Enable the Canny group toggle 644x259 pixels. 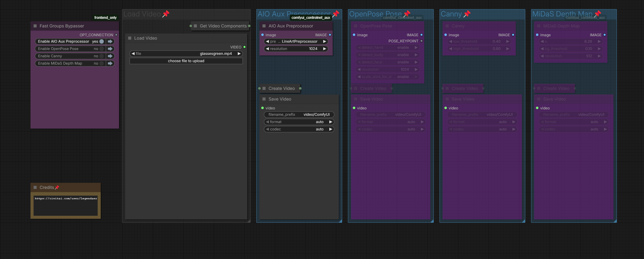point(102,56)
